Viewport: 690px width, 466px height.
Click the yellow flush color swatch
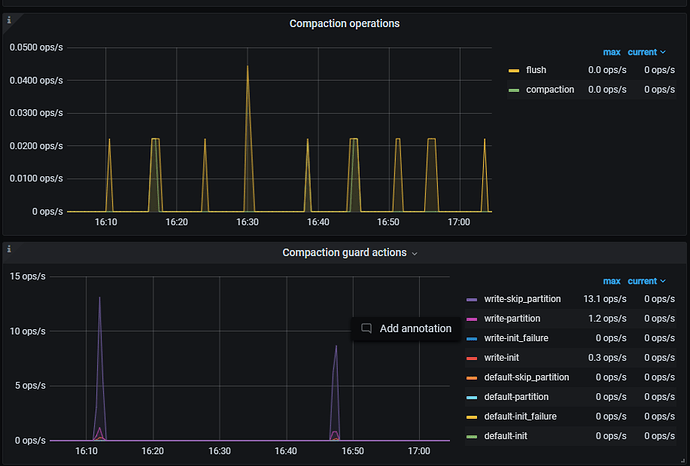click(514, 70)
